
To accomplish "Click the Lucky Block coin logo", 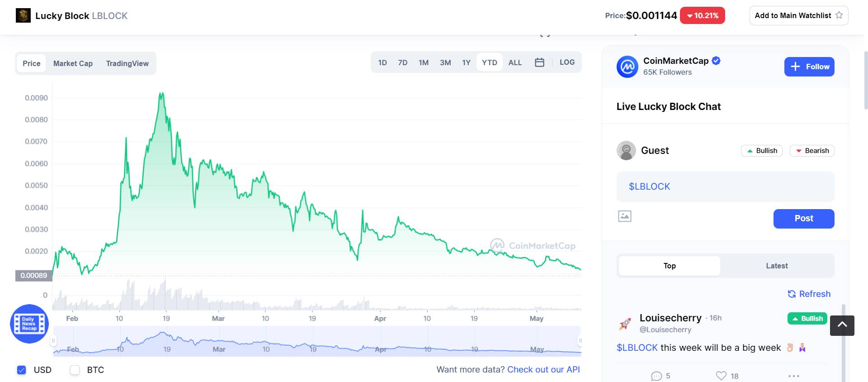I will coord(23,15).
